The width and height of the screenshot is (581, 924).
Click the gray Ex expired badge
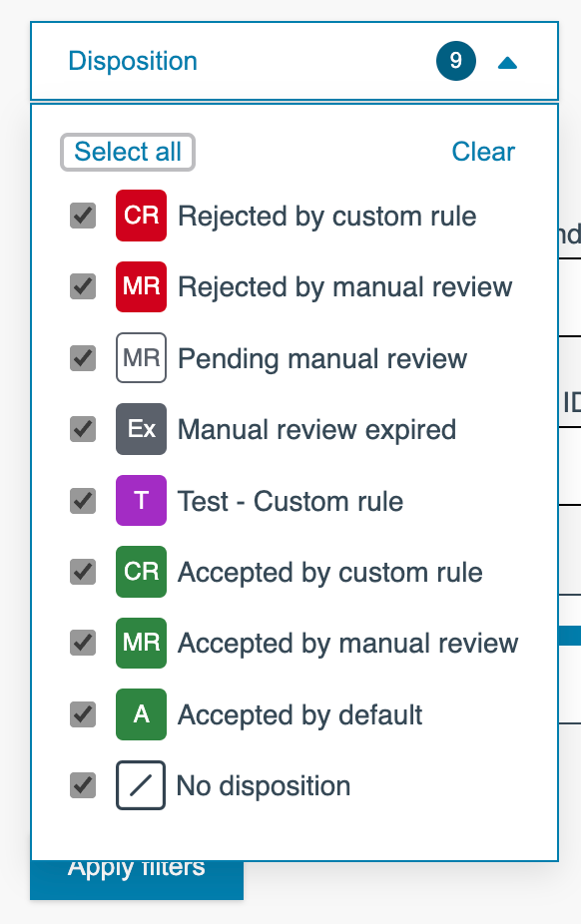(x=141, y=429)
